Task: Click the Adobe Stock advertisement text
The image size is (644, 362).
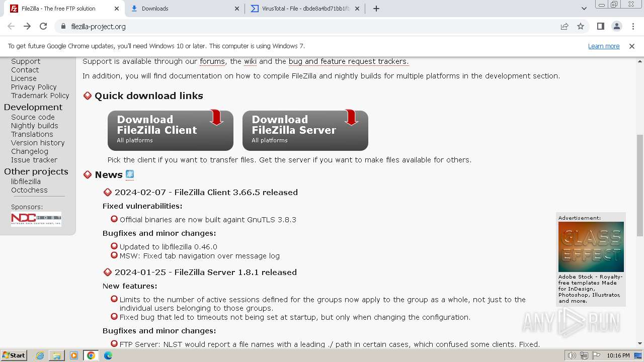Action: tap(591, 289)
